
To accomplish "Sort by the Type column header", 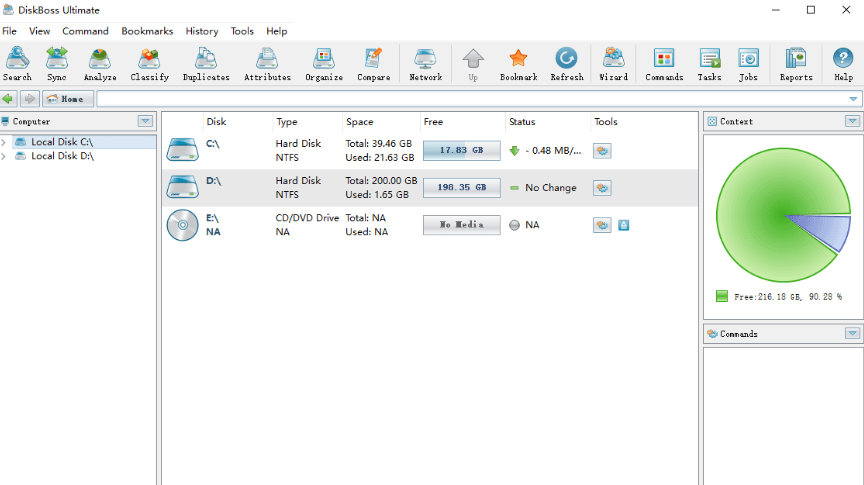I will point(287,122).
